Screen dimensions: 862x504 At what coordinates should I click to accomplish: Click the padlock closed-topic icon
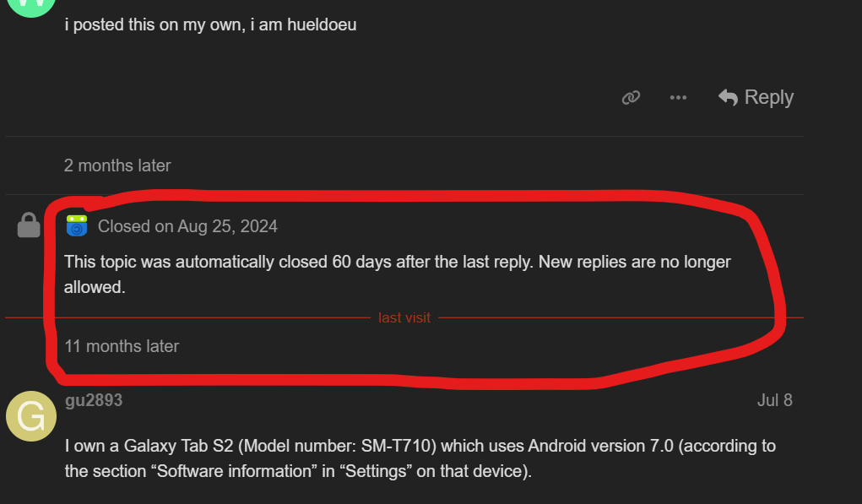[x=30, y=225]
